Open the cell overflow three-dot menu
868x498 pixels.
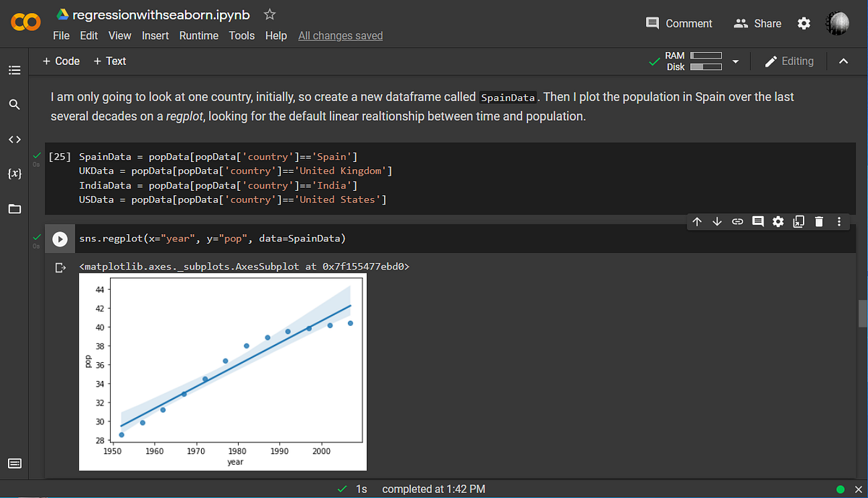(x=838, y=221)
